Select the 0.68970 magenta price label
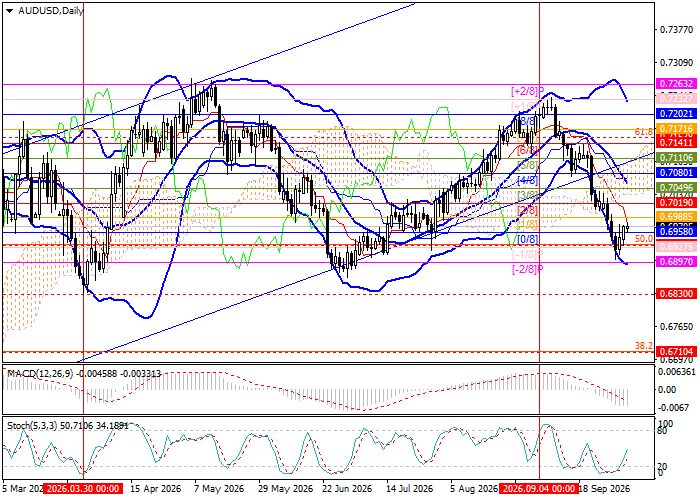The height and width of the screenshot is (500, 700). click(x=677, y=262)
